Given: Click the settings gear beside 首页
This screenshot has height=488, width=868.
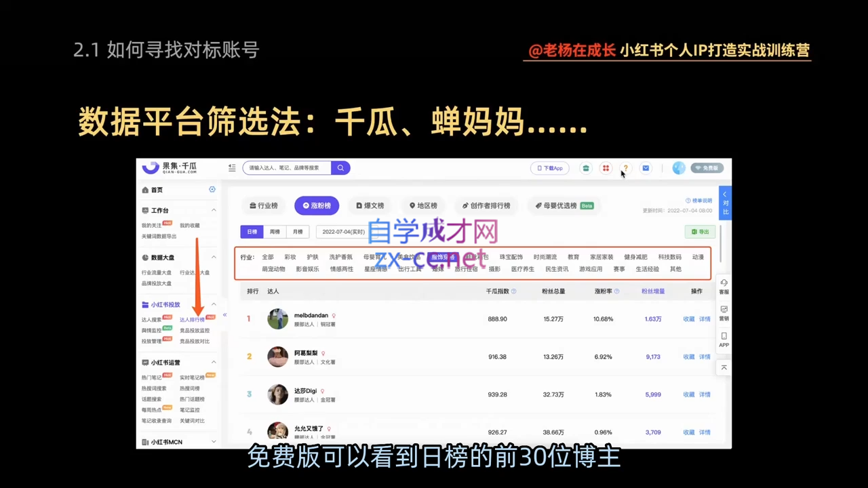Looking at the screenshot, I should [x=212, y=190].
